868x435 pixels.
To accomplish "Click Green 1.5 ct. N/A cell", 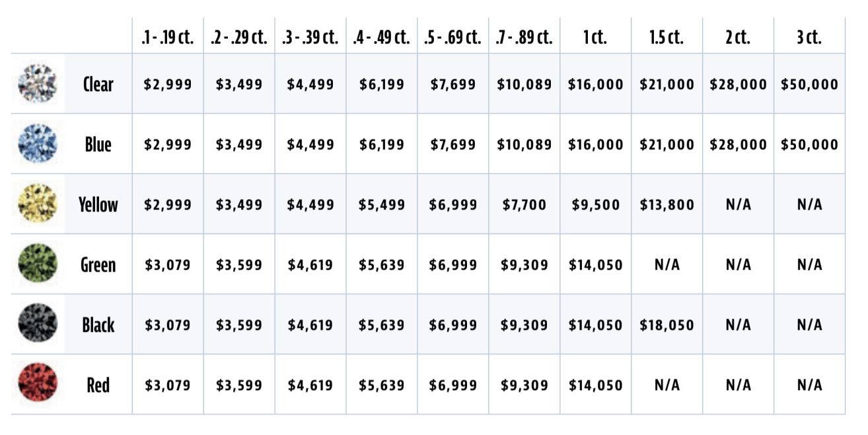I will tap(667, 265).
